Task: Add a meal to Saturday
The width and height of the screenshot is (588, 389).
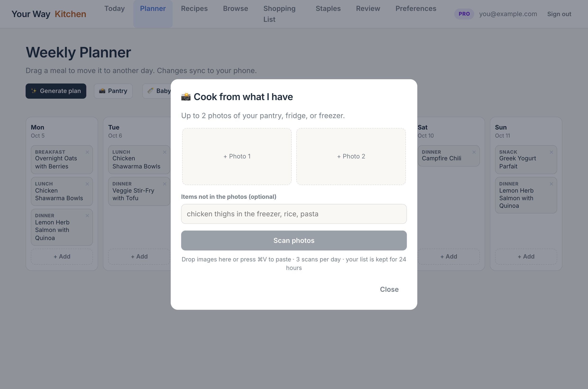Action: (449, 256)
